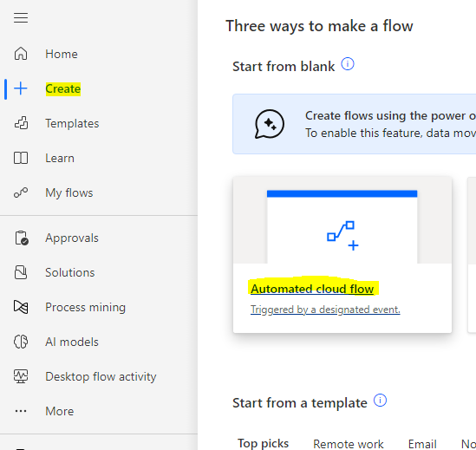Show info tooltip beside Start from blank
476x450 pixels.
348,64
